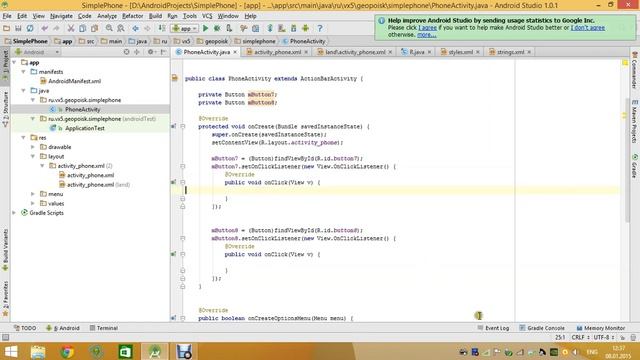Switch to the R.java tab
640x360 pixels.
[416, 52]
